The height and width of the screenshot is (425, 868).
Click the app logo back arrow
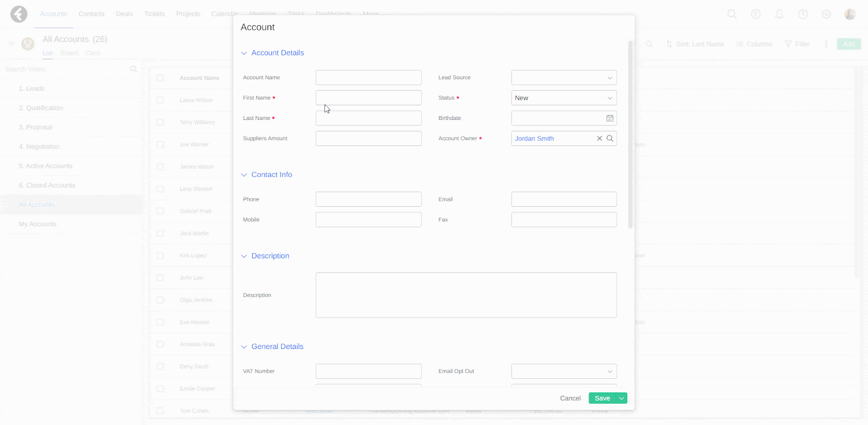pos(19,14)
